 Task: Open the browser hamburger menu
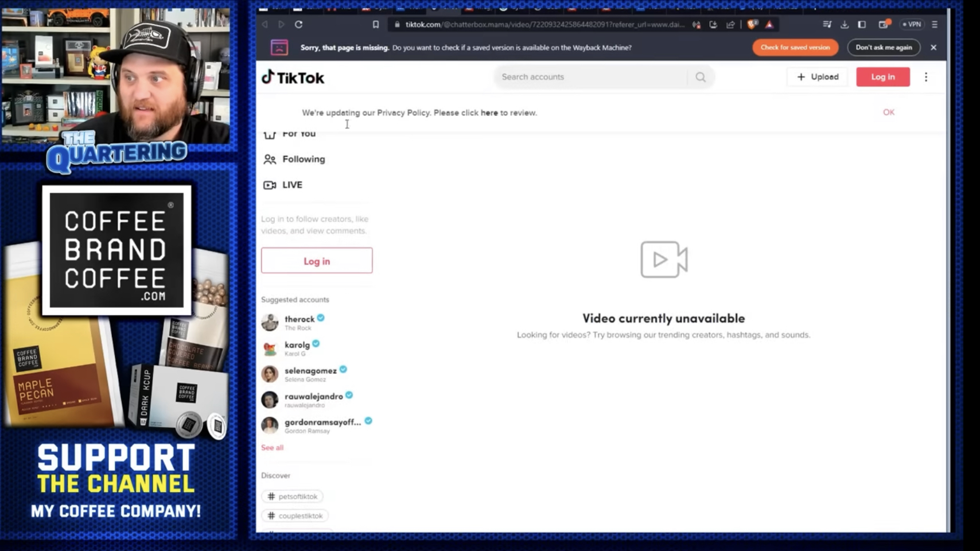coord(935,25)
